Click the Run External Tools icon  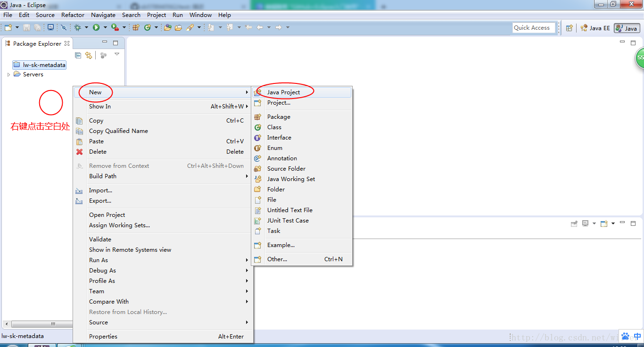point(115,27)
